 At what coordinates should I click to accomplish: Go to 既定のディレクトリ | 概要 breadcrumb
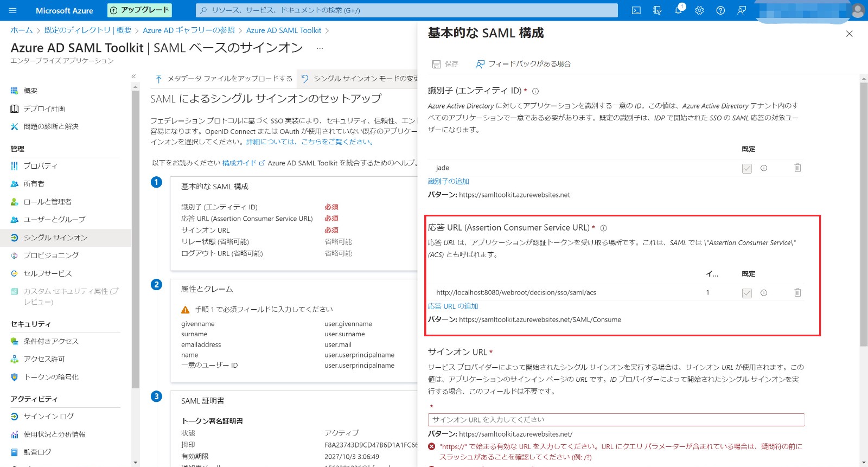(x=88, y=30)
